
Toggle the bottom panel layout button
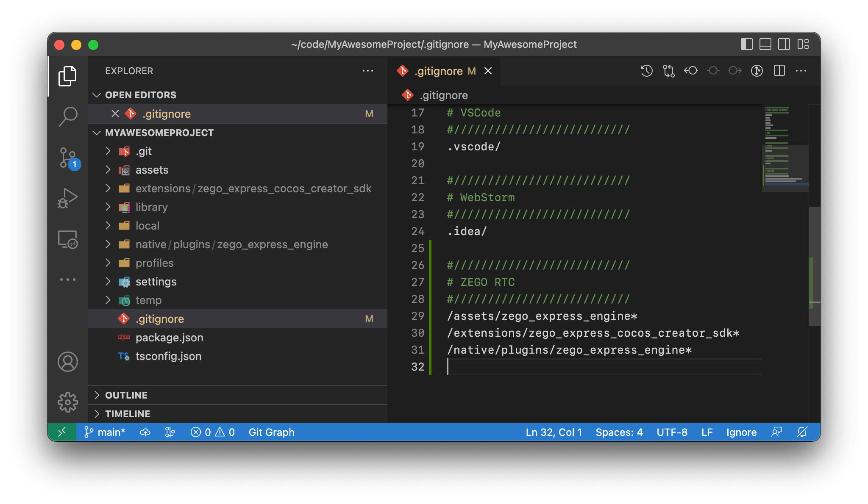pyautogui.click(x=765, y=44)
